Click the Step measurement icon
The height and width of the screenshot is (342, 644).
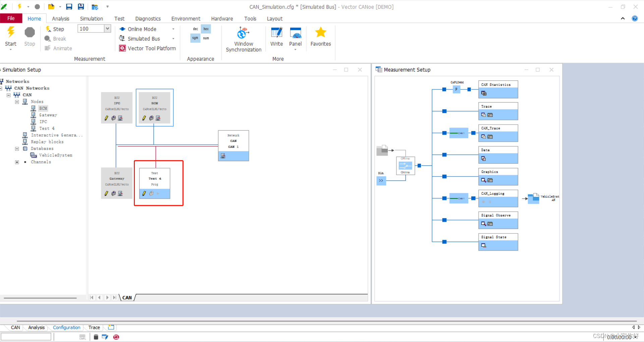point(48,29)
